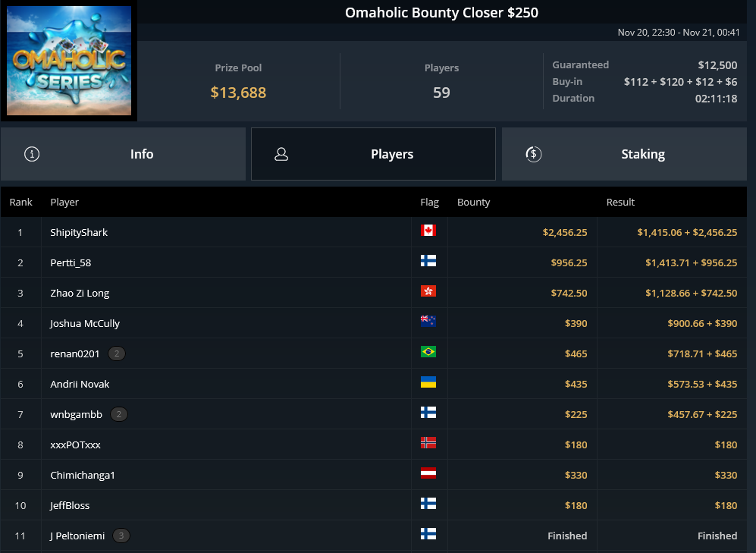Click Ukraine flag for Andrii Novak
This screenshot has height=553, width=756.
428,382
